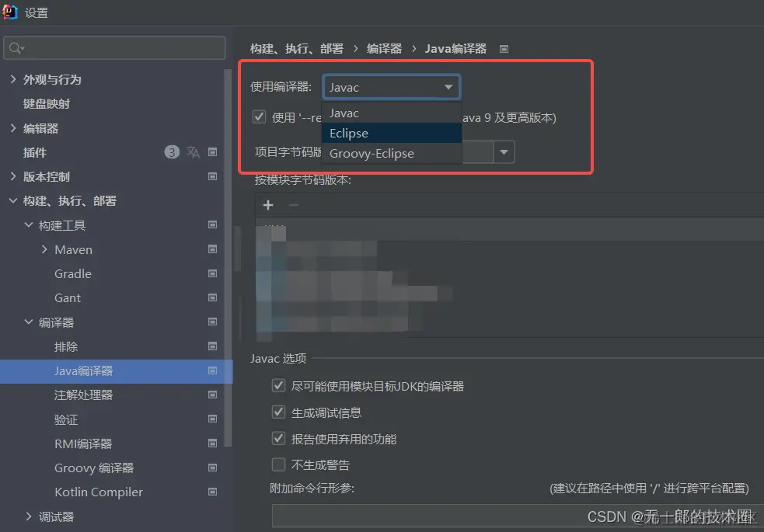Click the settings search input field
764x532 pixels.
pos(114,47)
